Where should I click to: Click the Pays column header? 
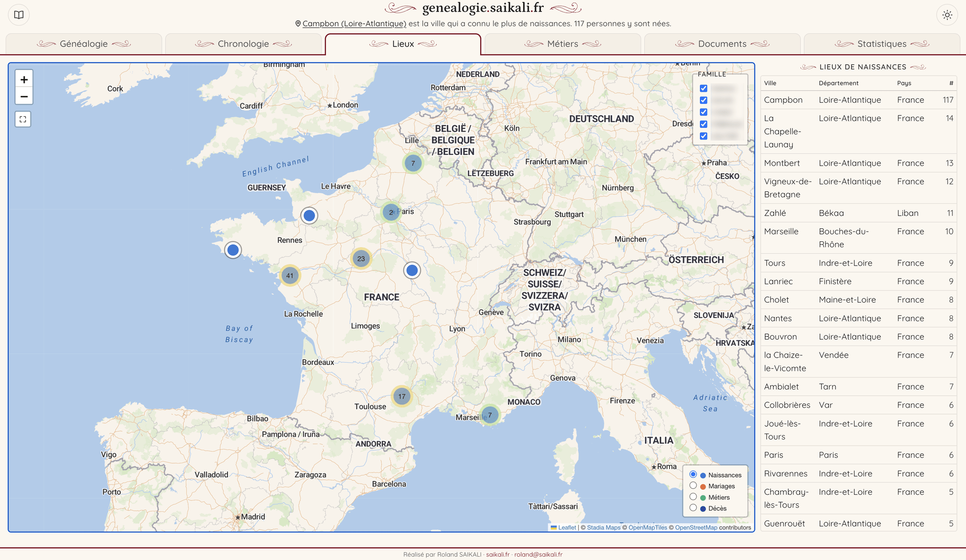[x=904, y=83]
